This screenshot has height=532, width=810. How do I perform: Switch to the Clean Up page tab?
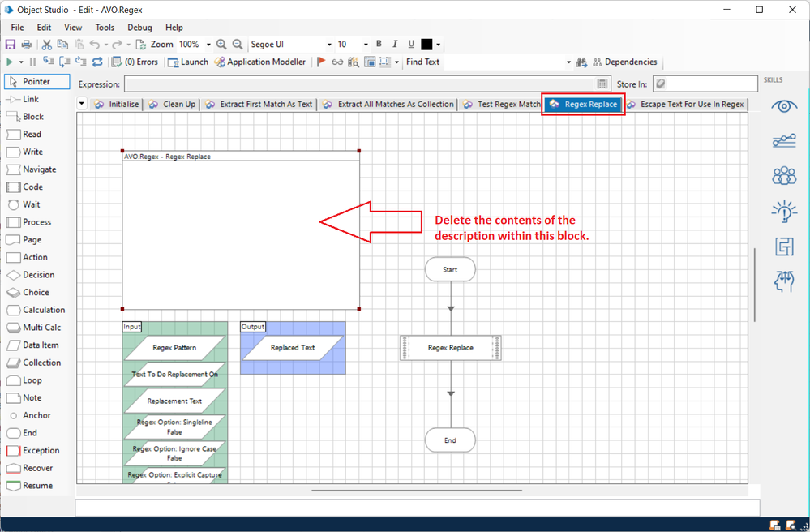click(172, 104)
